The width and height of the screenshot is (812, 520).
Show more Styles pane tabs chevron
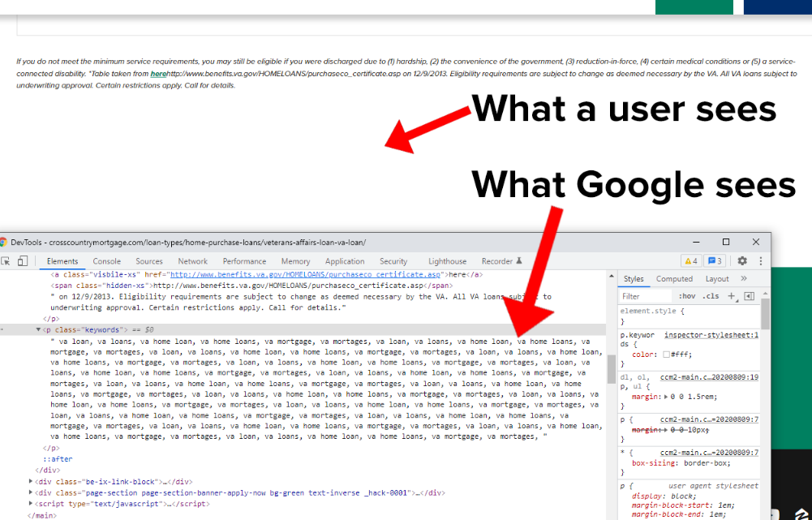[x=744, y=278]
